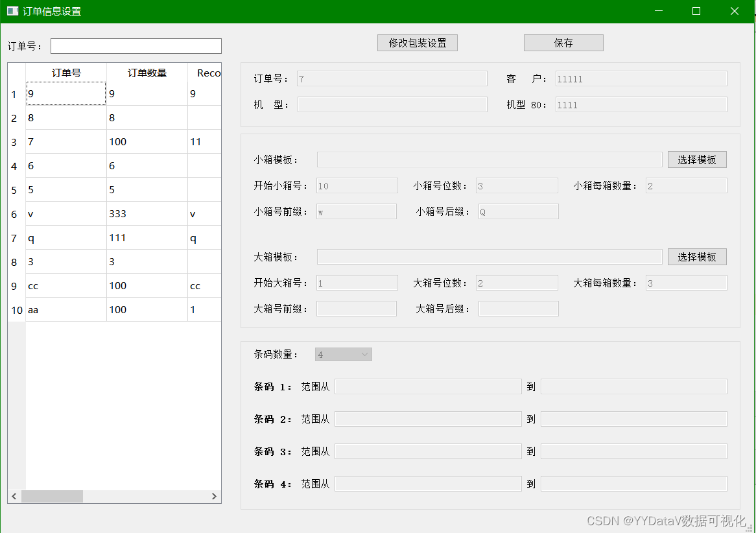Image resolution: width=756 pixels, height=533 pixels.
Task: Click the 保存 button
Action: click(x=563, y=43)
